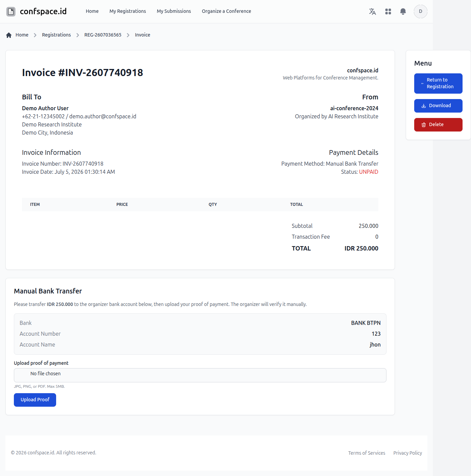This screenshot has height=476, width=471.
Task: Click the Demo Author User name
Action: [45, 108]
